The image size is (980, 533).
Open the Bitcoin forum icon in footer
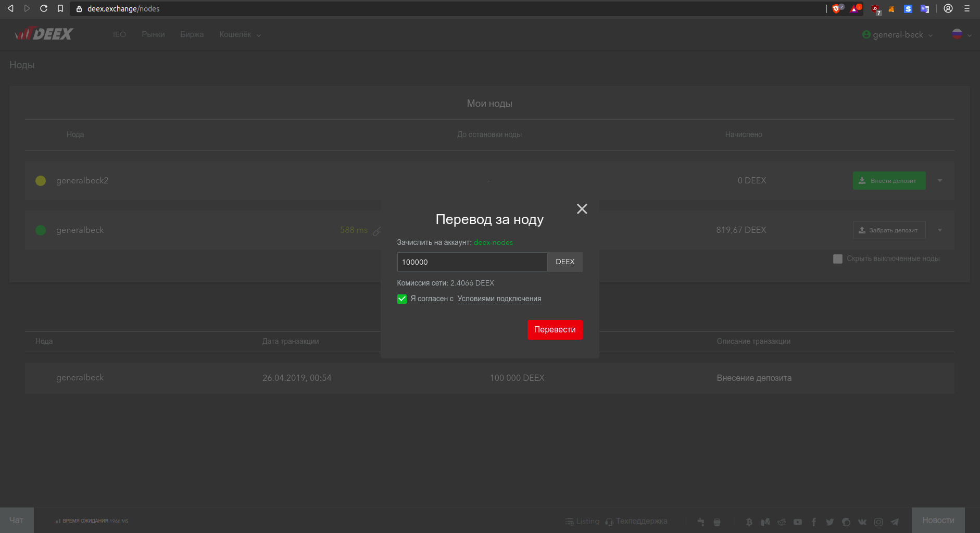click(x=749, y=522)
